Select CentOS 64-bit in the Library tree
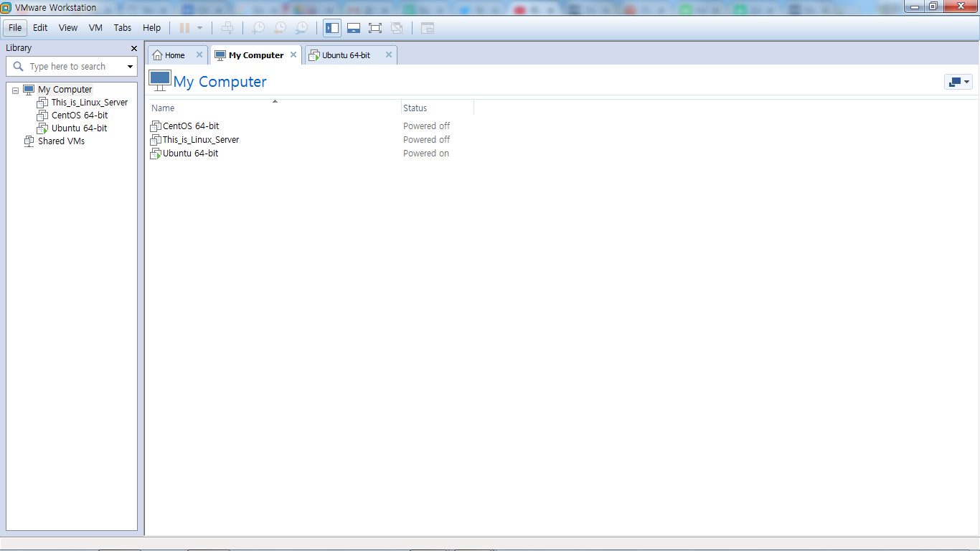The image size is (980, 551). (80, 116)
